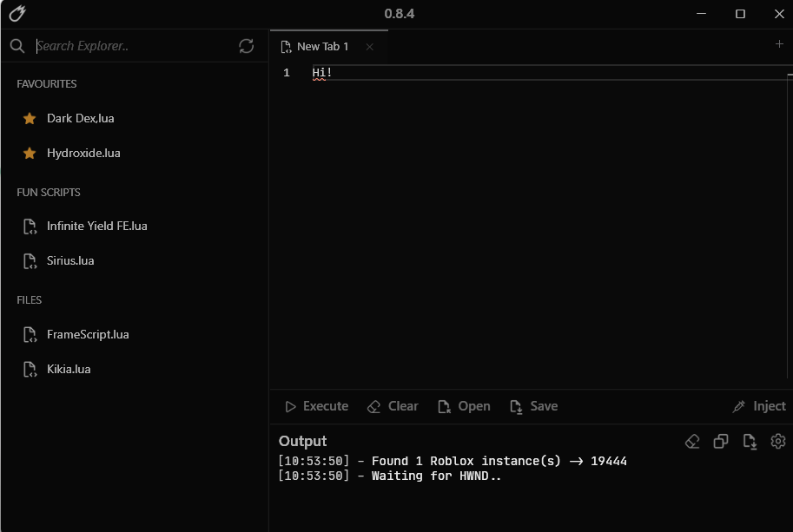Minimize the application window
The height and width of the screenshot is (532, 793).
click(x=701, y=14)
